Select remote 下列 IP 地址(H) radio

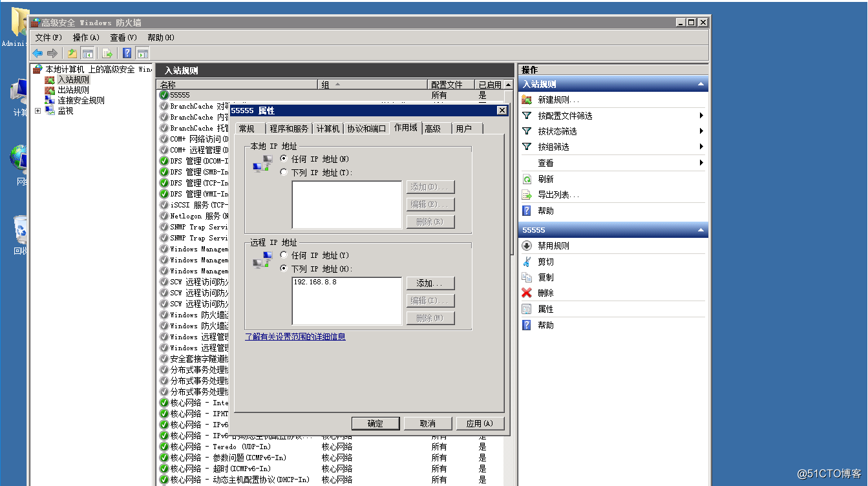(284, 269)
